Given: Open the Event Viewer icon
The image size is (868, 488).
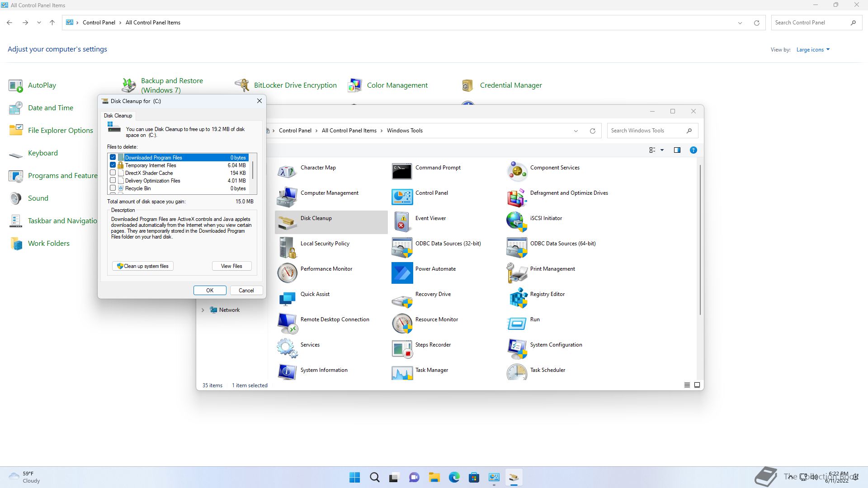Looking at the screenshot, I should click(x=402, y=222).
